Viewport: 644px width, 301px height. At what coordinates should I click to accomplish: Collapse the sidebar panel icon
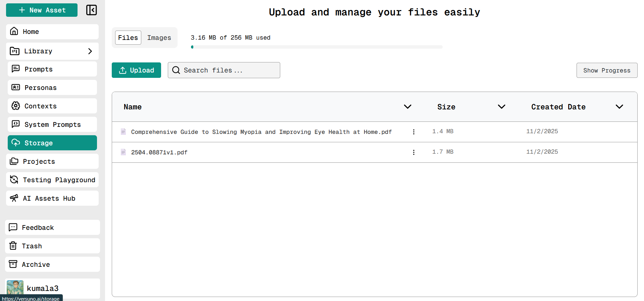pyautogui.click(x=91, y=10)
